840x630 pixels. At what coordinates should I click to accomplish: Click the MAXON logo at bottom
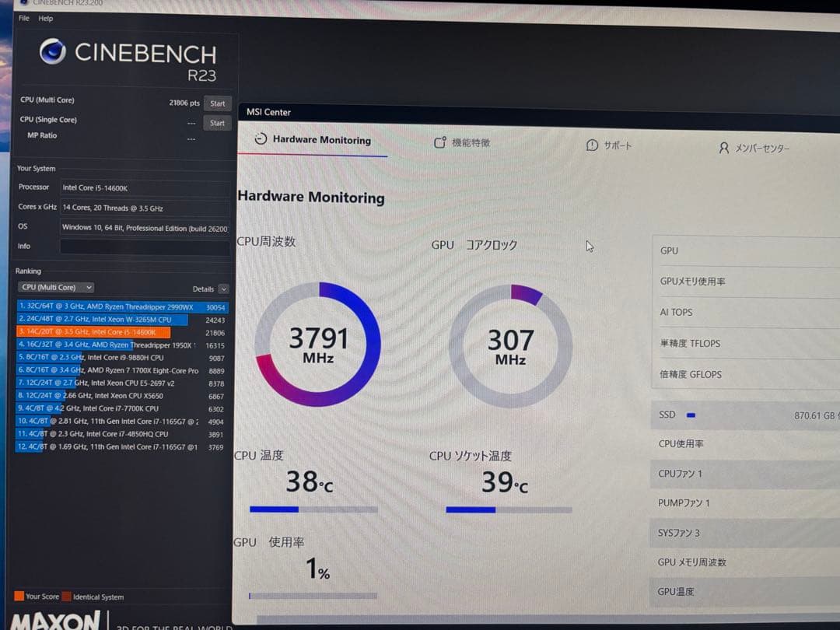tap(56, 621)
